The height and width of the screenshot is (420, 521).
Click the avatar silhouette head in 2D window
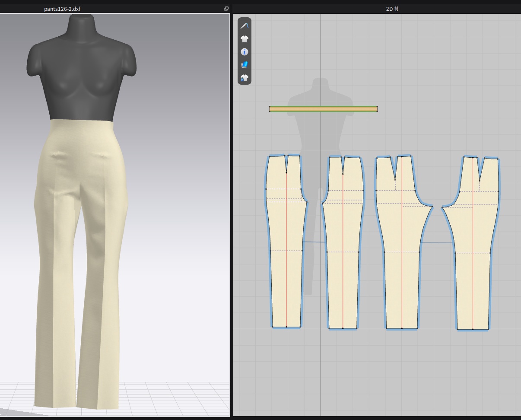[x=320, y=84]
